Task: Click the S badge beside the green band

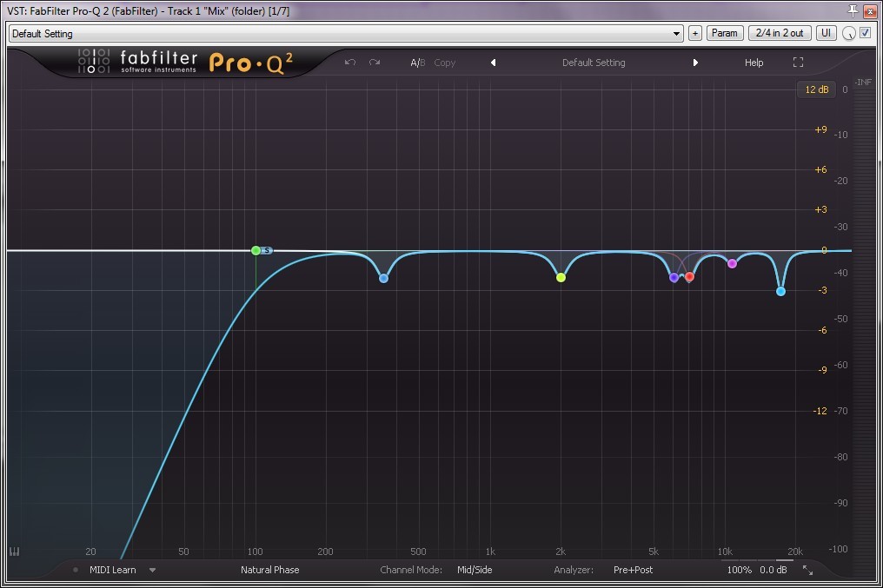Action: point(267,250)
